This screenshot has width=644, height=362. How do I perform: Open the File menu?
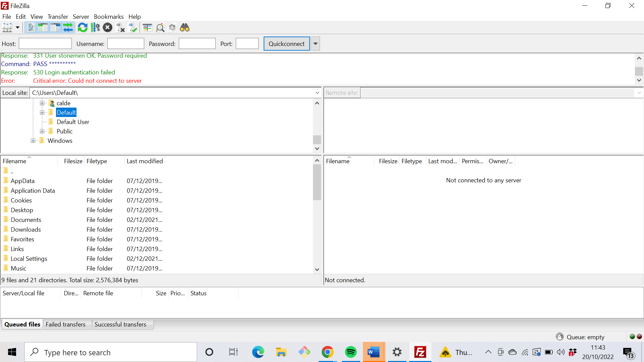click(7, 16)
